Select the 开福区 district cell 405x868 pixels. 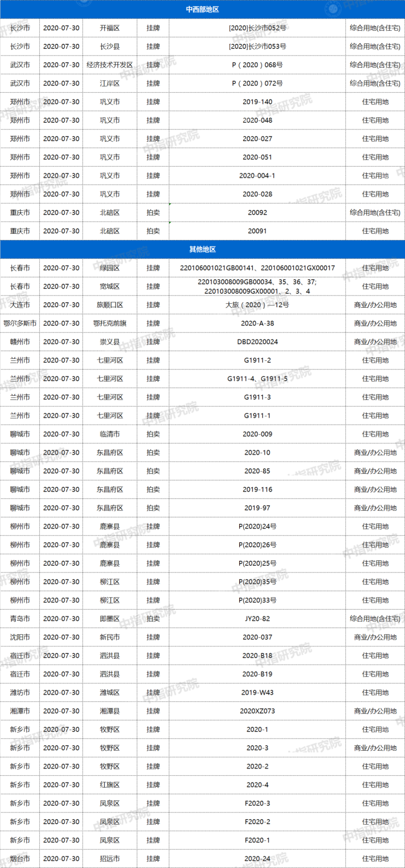(x=110, y=28)
